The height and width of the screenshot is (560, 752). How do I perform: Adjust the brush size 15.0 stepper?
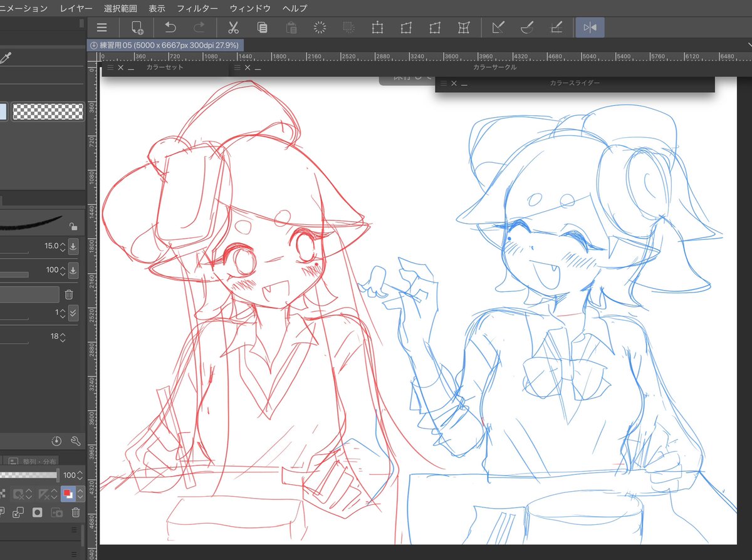tap(63, 246)
